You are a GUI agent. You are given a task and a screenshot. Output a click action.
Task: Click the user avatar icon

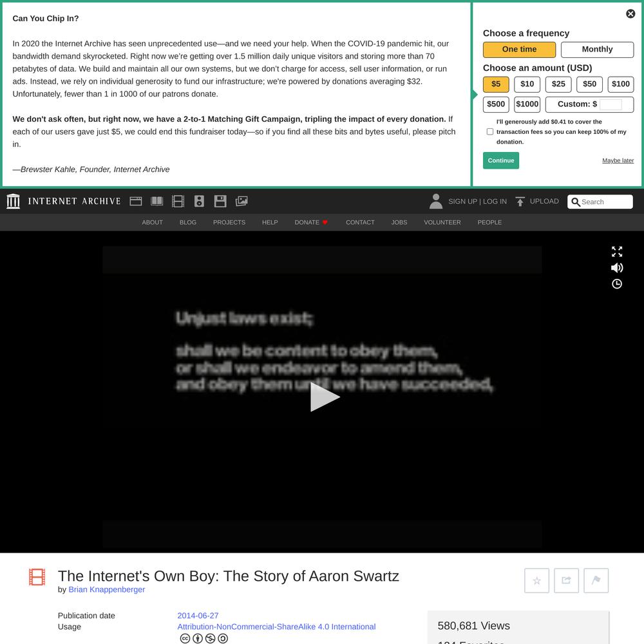coord(436,201)
